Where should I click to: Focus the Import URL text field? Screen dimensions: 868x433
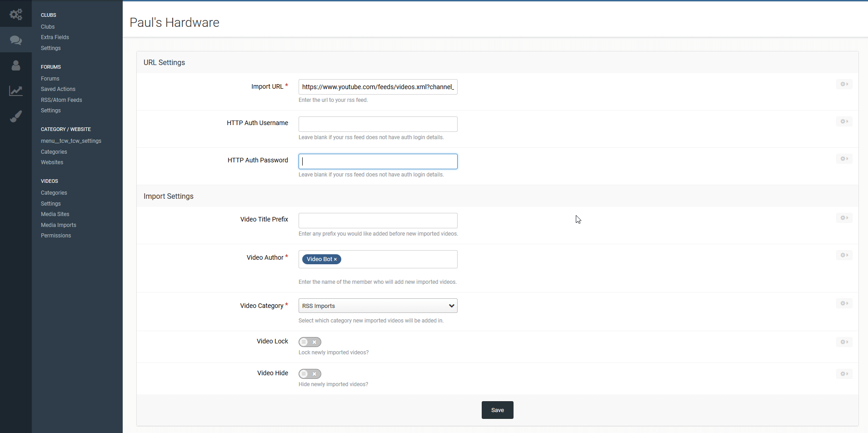(x=378, y=87)
